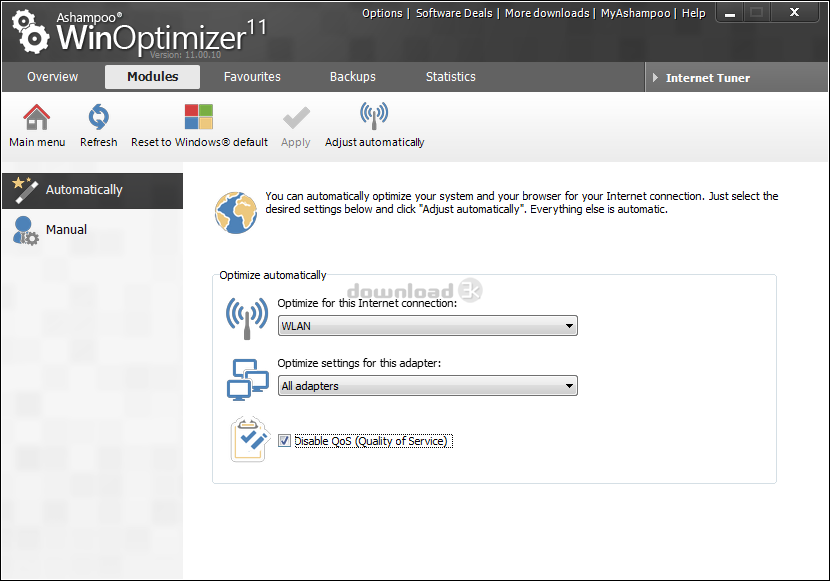This screenshot has height=581, width=830.
Task: Open the WLAN connection dropdown
Action: pyautogui.click(x=428, y=326)
